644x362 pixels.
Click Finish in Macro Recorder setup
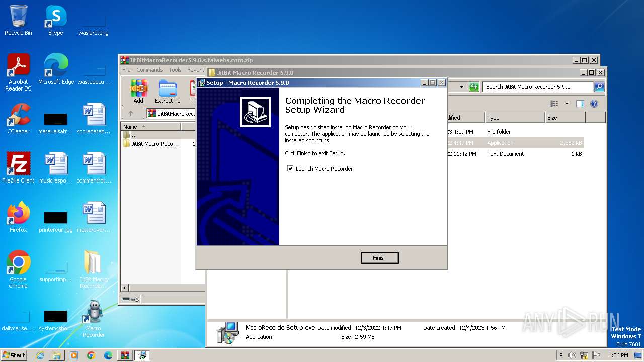pyautogui.click(x=380, y=258)
